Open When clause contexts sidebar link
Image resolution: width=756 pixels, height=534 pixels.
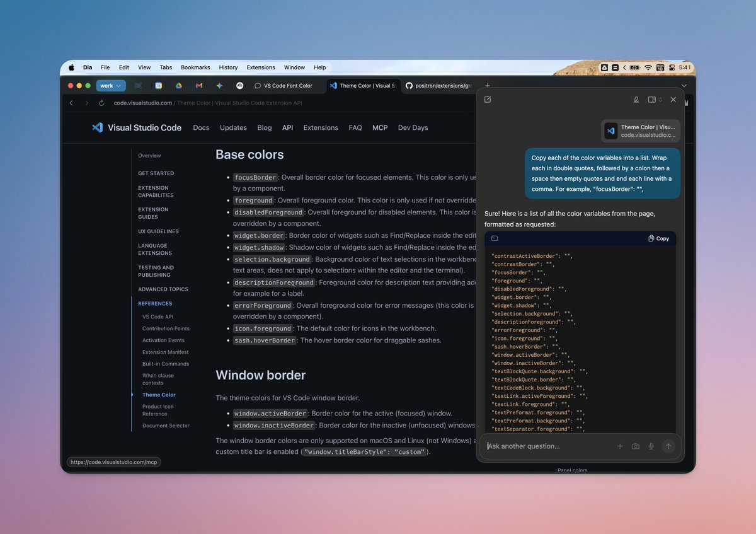[x=158, y=379]
